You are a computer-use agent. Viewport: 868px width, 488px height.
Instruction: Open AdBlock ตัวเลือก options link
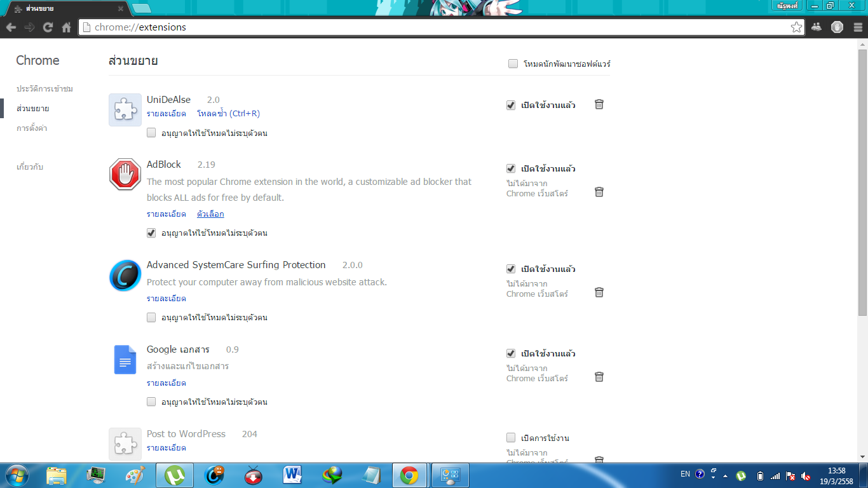[210, 213]
